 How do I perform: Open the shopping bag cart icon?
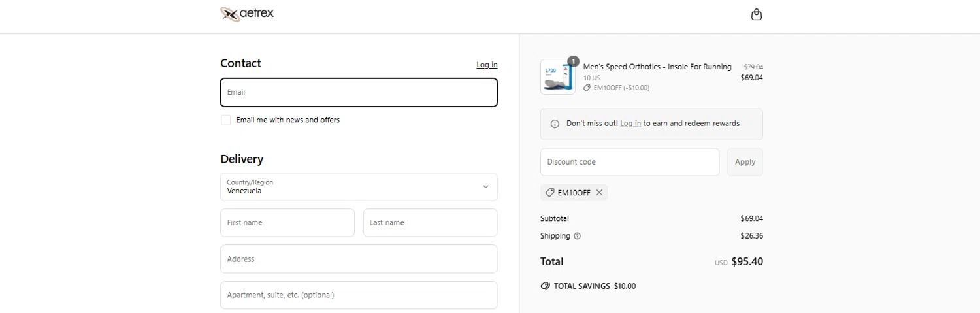coord(756,14)
